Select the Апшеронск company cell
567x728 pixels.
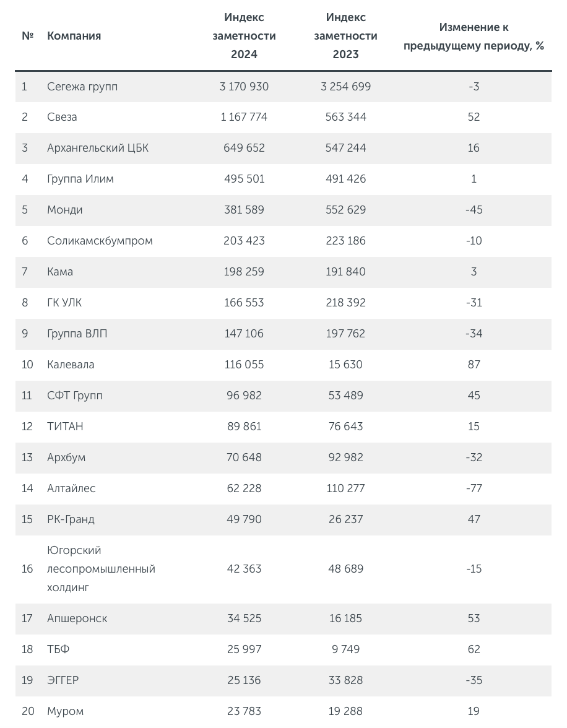pyautogui.click(x=77, y=618)
